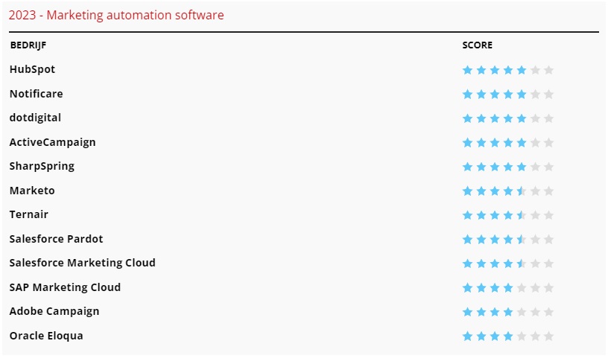The image size is (611, 364).
Task: Select the Notificare row label
Action: (x=37, y=94)
